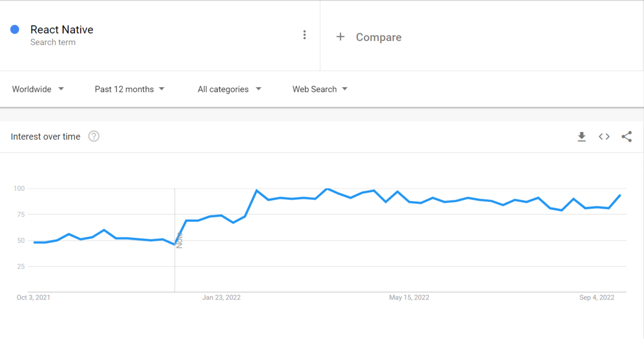Click the Oct 3, 2021 axis label
The height and width of the screenshot is (339, 644).
coord(33,297)
